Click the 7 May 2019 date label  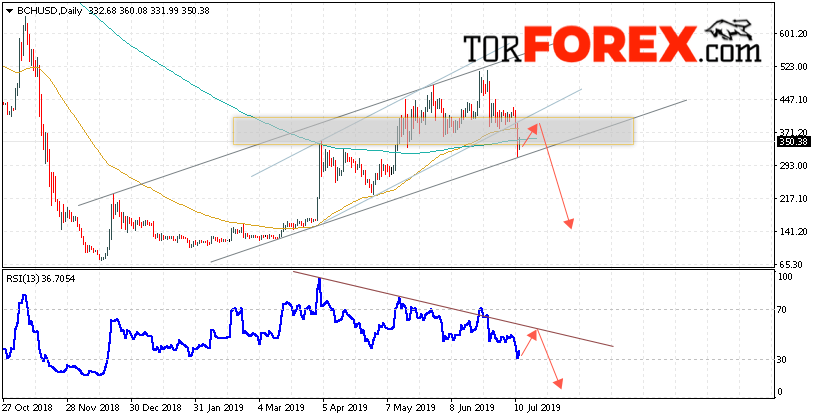coord(413,408)
